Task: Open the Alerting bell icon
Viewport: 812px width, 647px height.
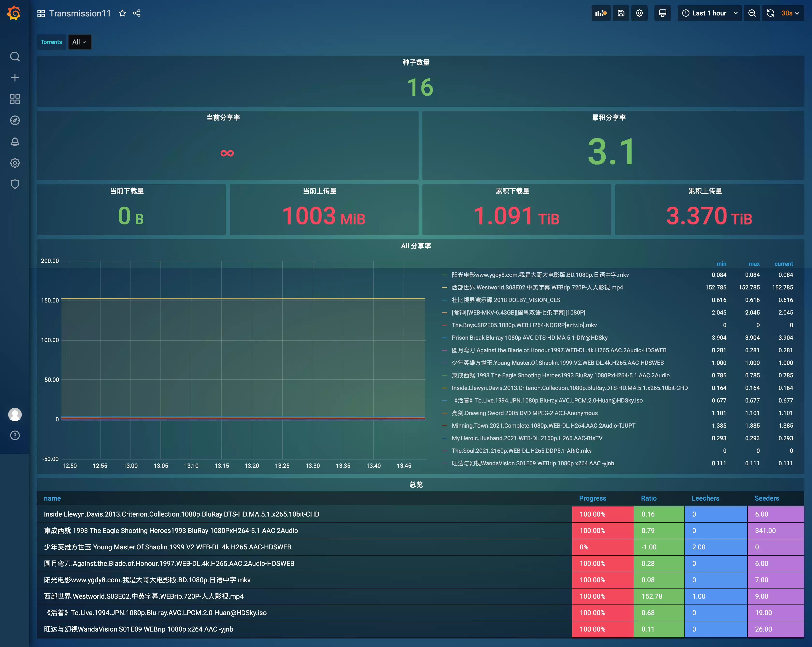Action: tap(15, 142)
